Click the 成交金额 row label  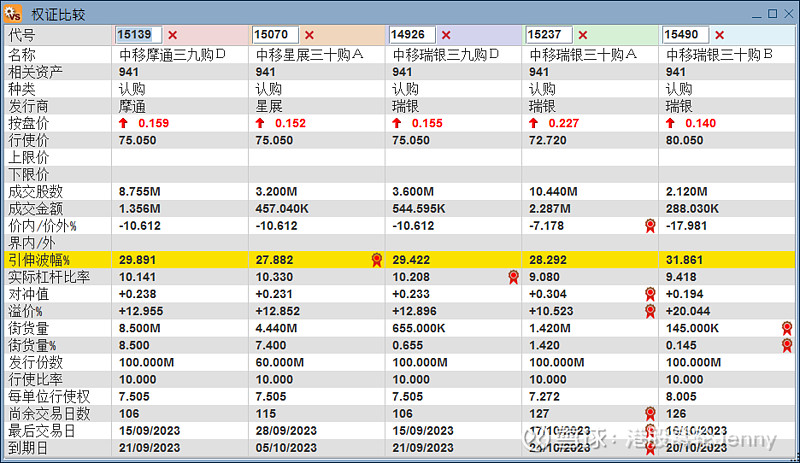pyautogui.click(x=35, y=208)
